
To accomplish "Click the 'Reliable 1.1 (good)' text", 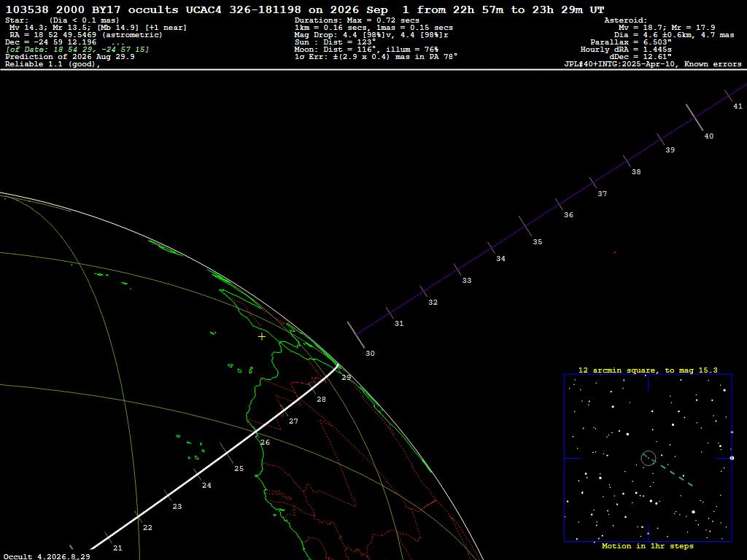I will 53,64.
